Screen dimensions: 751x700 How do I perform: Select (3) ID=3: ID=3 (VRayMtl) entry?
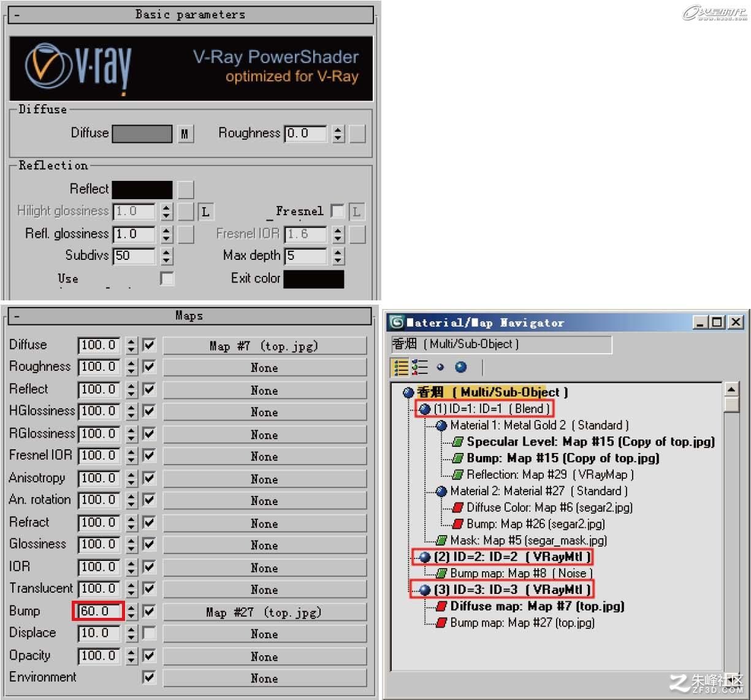pos(513,590)
